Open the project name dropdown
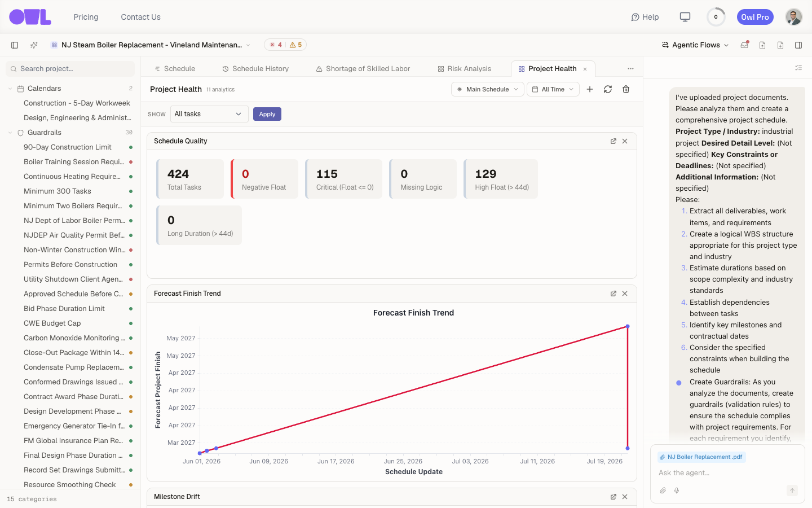The width and height of the screenshot is (812, 508). [151, 45]
